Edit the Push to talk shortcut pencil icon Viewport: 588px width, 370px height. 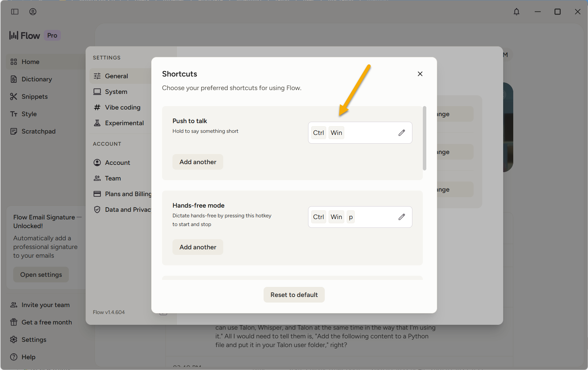(402, 133)
